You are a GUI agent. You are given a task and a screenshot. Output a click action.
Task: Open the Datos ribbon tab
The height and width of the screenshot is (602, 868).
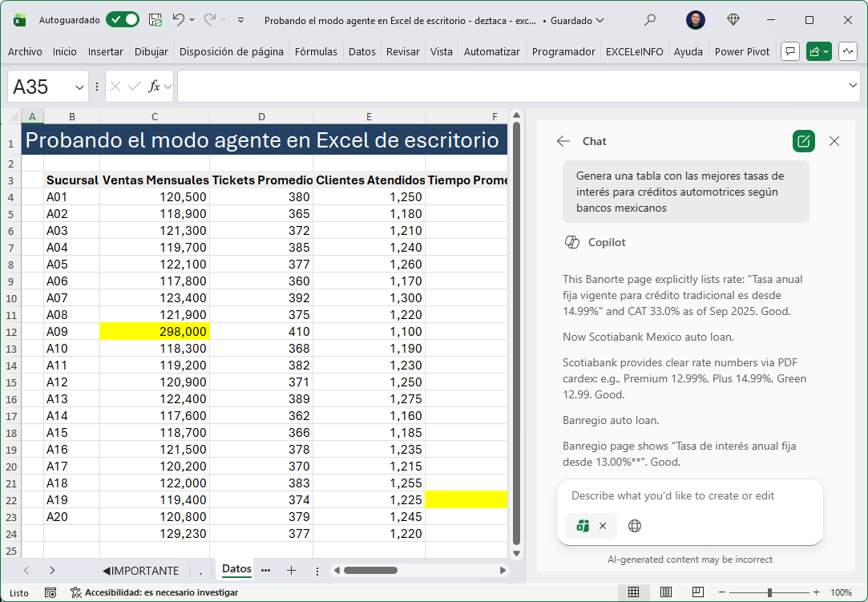point(362,51)
